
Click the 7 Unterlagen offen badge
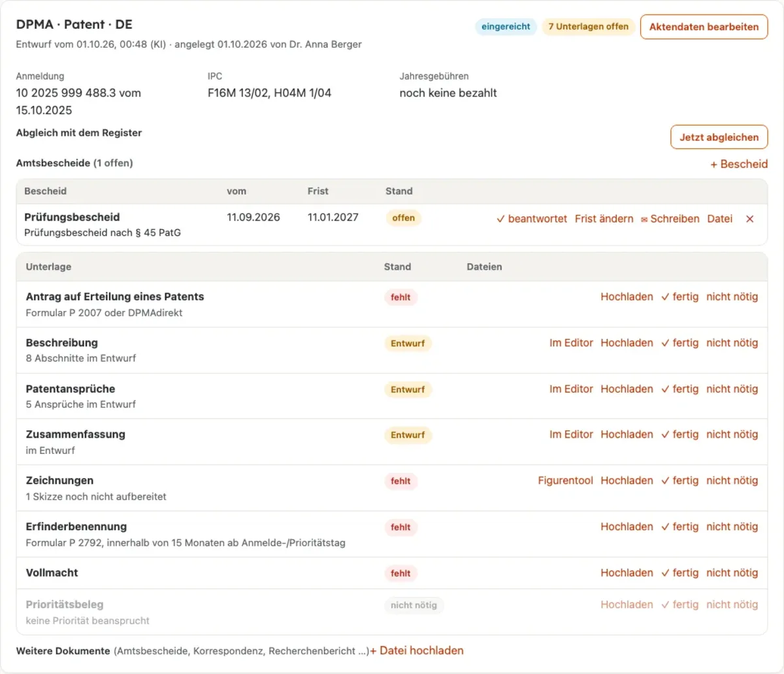588,27
